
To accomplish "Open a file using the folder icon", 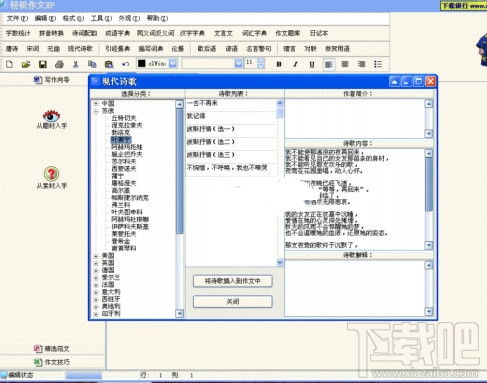I will [x=26, y=64].
